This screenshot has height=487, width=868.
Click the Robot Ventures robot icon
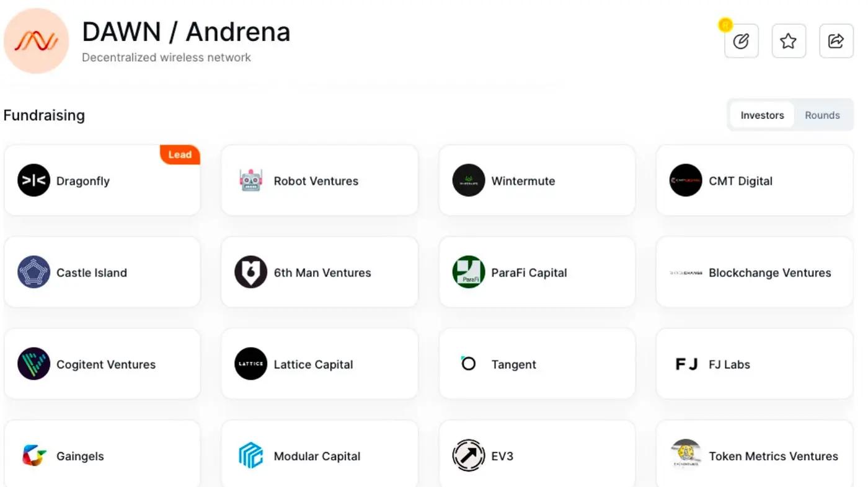pos(251,180)
